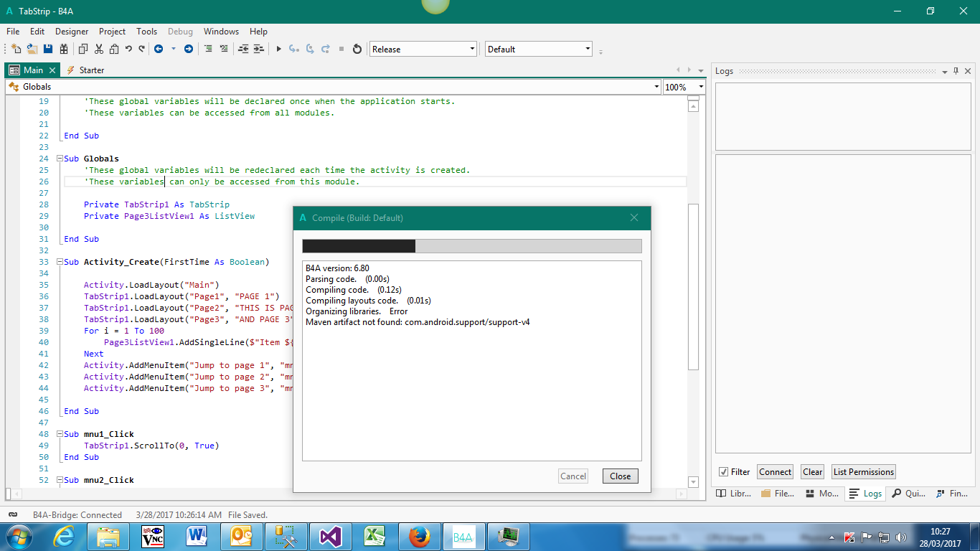Expand the 100% zoom dropdown
Screen dimensions: 980x551
(700, 87)
